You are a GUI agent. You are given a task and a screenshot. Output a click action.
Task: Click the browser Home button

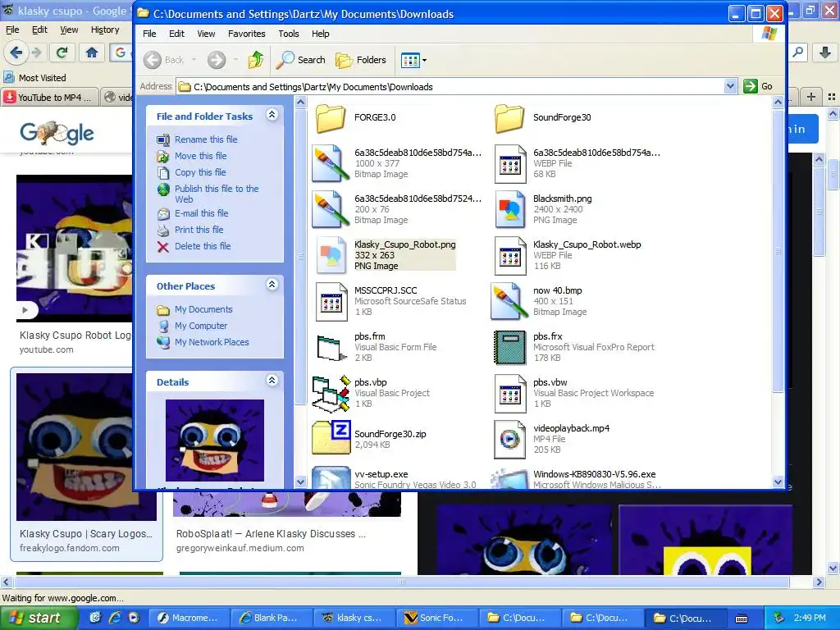[x=92, y=52]
